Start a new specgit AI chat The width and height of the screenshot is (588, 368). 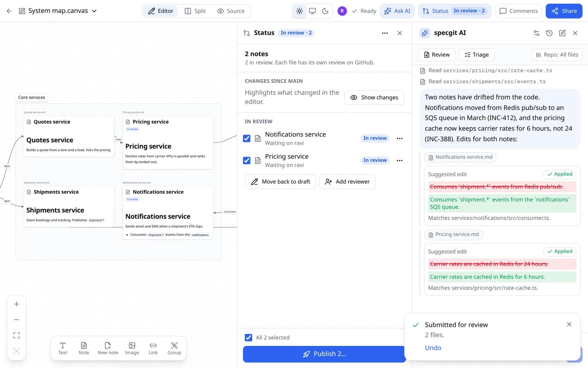coord(562,33)
